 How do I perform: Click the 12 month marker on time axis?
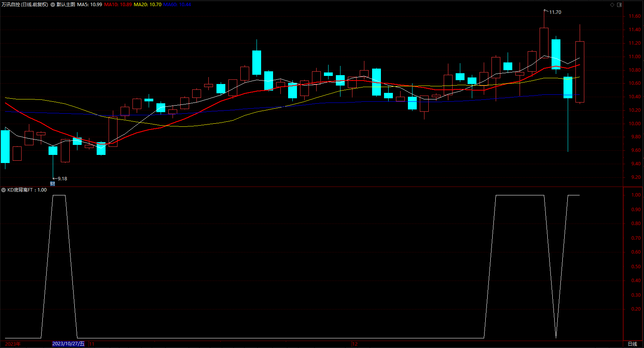pos(355,344)
